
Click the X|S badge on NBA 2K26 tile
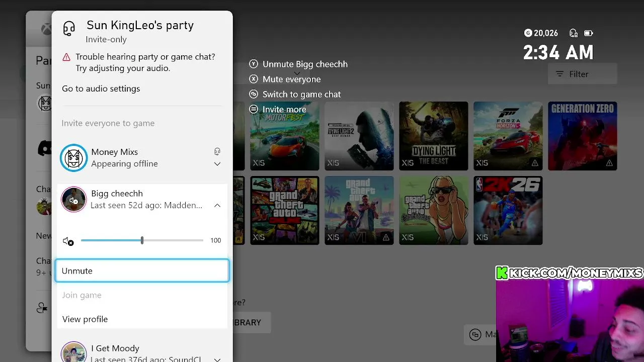[x=482, y=237]
